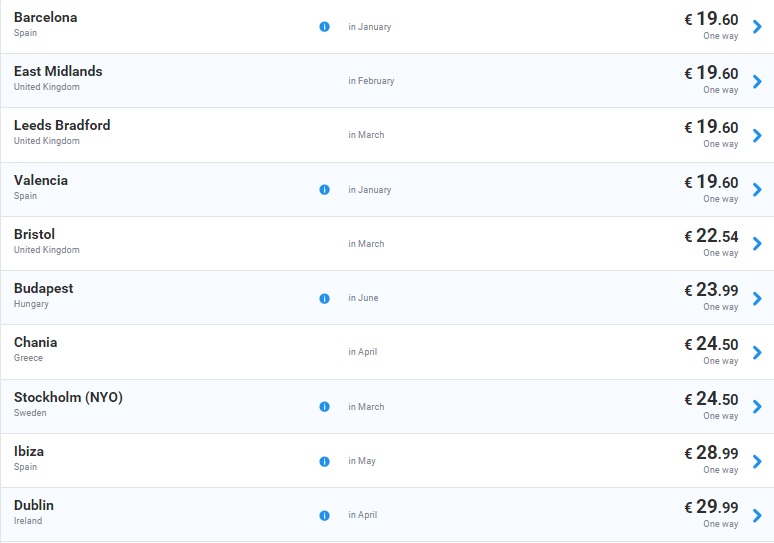This screenshot has height=543, width=774.
Task: Click the Stockholm (NYO) info icon
Action: [324, 407]
